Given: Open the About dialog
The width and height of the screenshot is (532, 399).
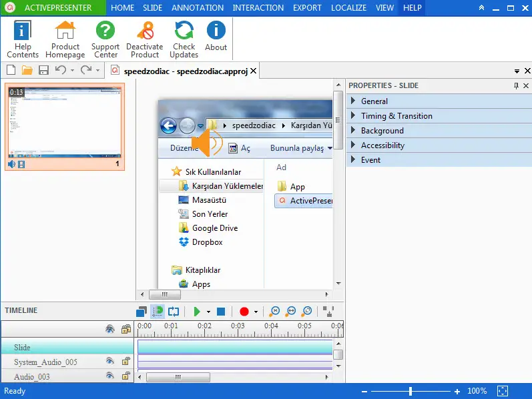Looking at the screenshot, I should point(216,35).
